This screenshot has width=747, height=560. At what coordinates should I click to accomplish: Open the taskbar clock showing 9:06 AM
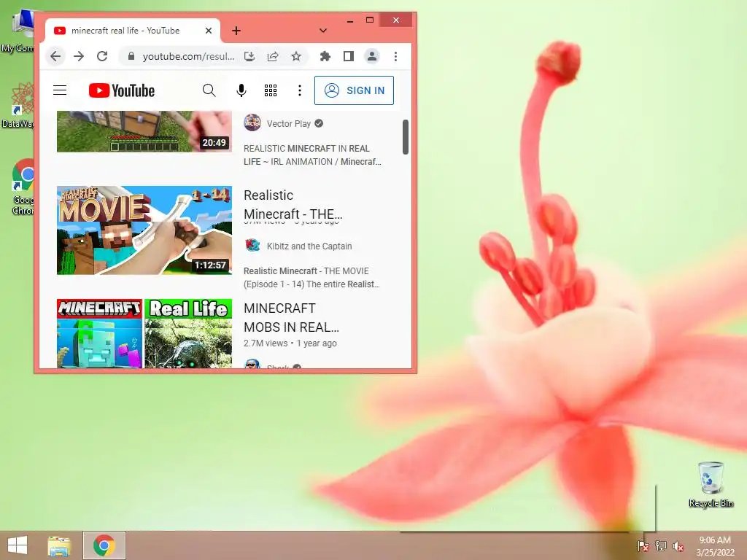[715, 545]
